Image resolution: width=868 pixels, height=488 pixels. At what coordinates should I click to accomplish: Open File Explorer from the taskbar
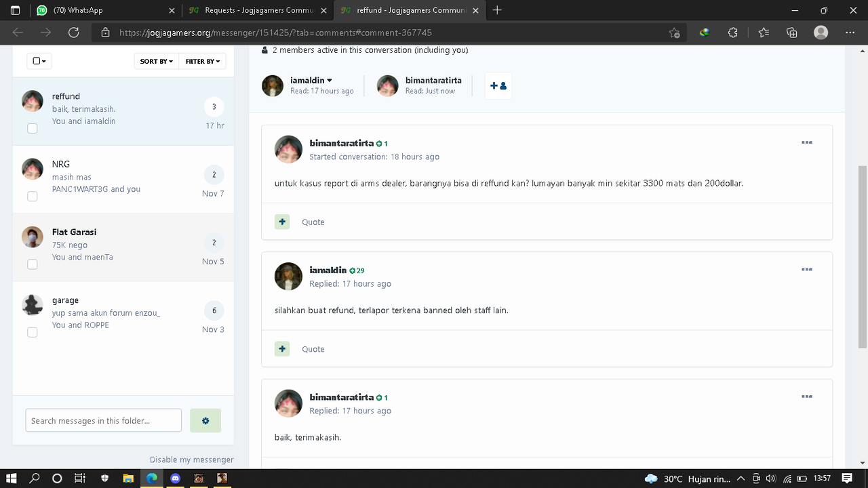[127, 479]
